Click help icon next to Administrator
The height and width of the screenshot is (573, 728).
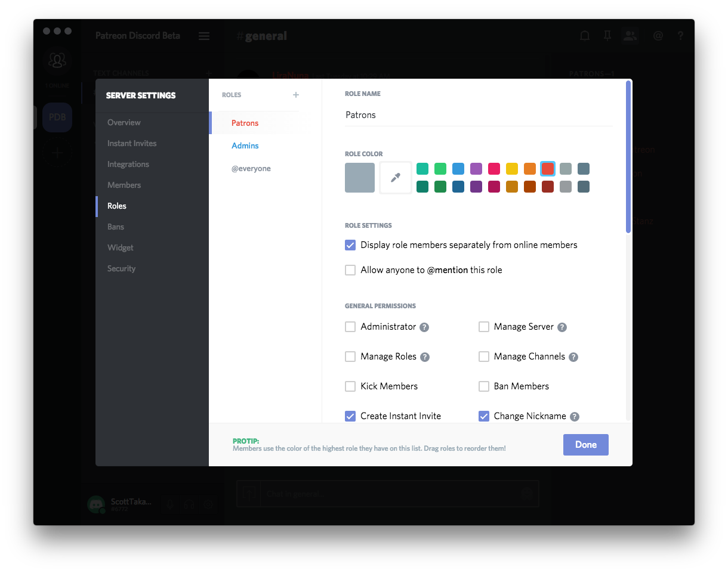point(424,327)
